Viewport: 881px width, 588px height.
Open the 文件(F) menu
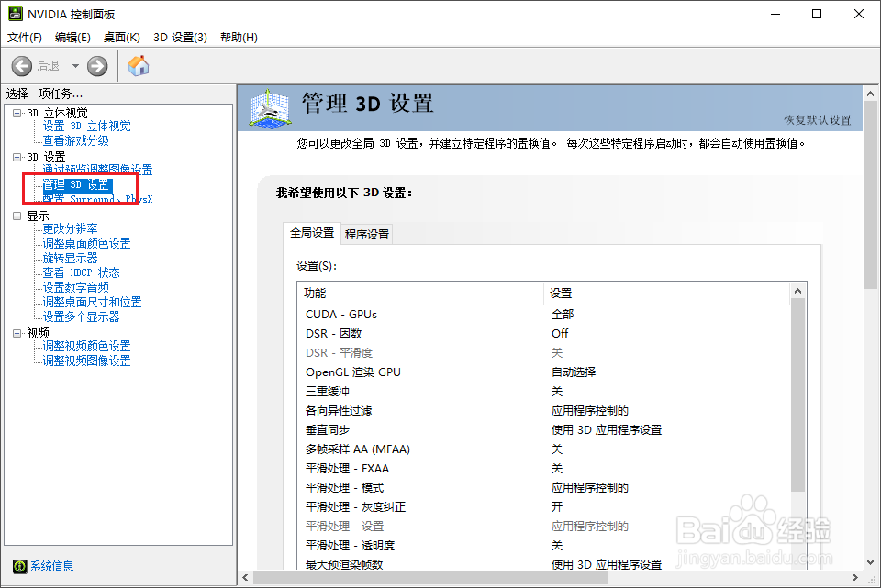tap(24, 37)
